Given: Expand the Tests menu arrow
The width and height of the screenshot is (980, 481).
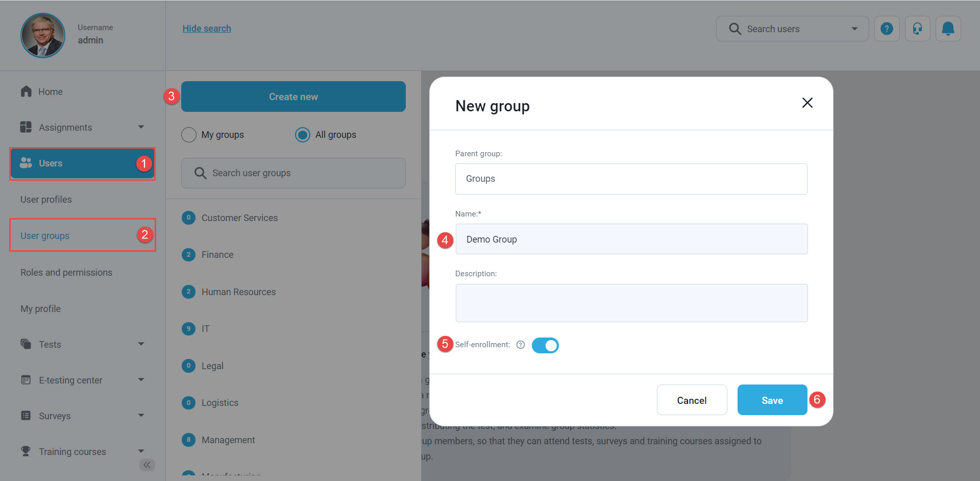Looking at the screenshot, I should tap(141, 344).
